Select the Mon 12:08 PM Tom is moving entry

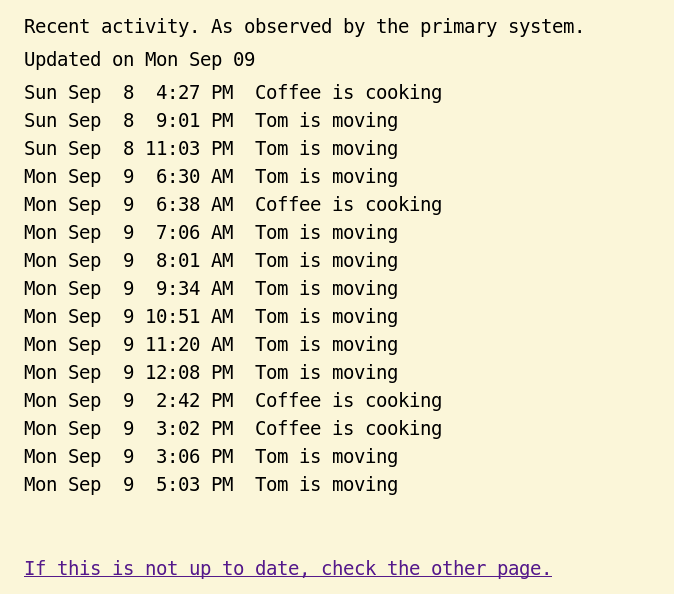210,373
